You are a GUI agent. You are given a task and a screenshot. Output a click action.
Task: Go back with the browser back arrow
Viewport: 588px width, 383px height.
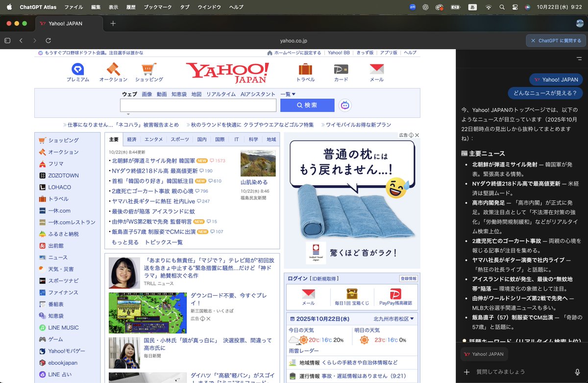point(21,41)
